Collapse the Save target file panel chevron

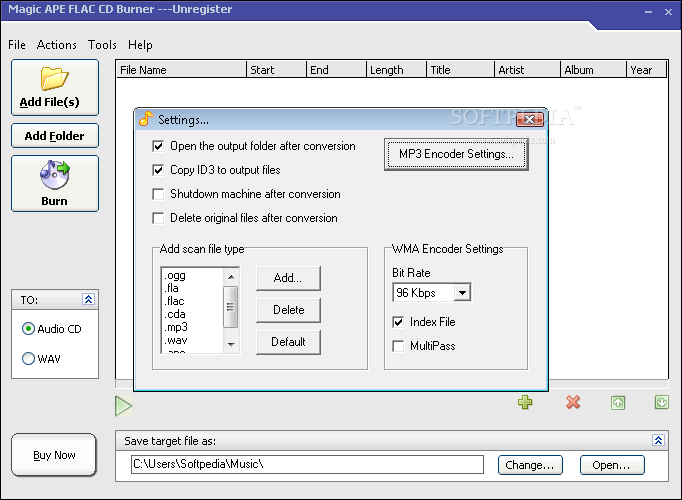pos(658,440)
